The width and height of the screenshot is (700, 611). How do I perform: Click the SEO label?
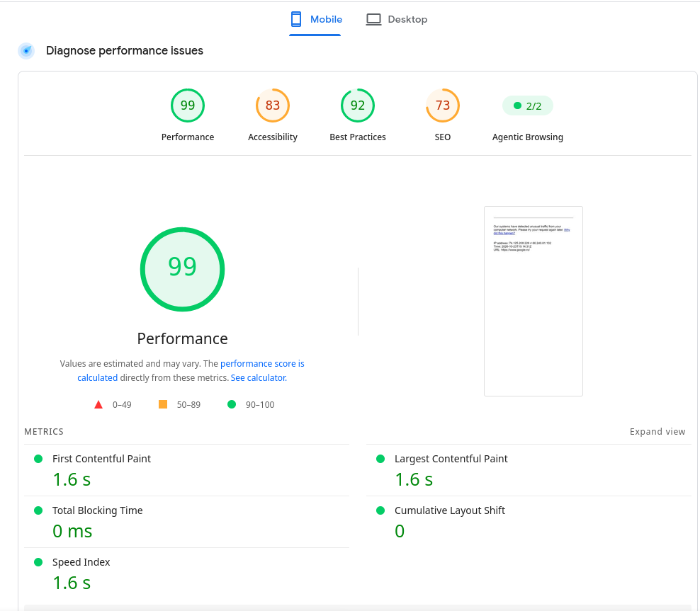point(442,137)
